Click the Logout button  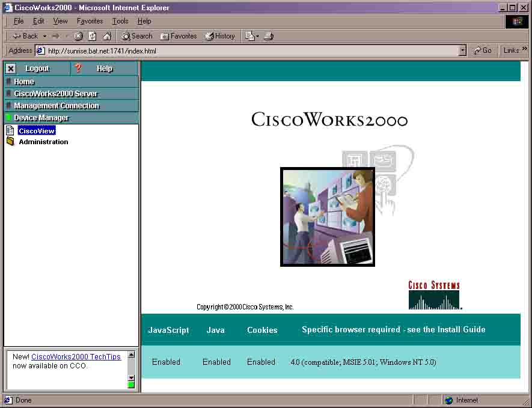coord(37,69)
